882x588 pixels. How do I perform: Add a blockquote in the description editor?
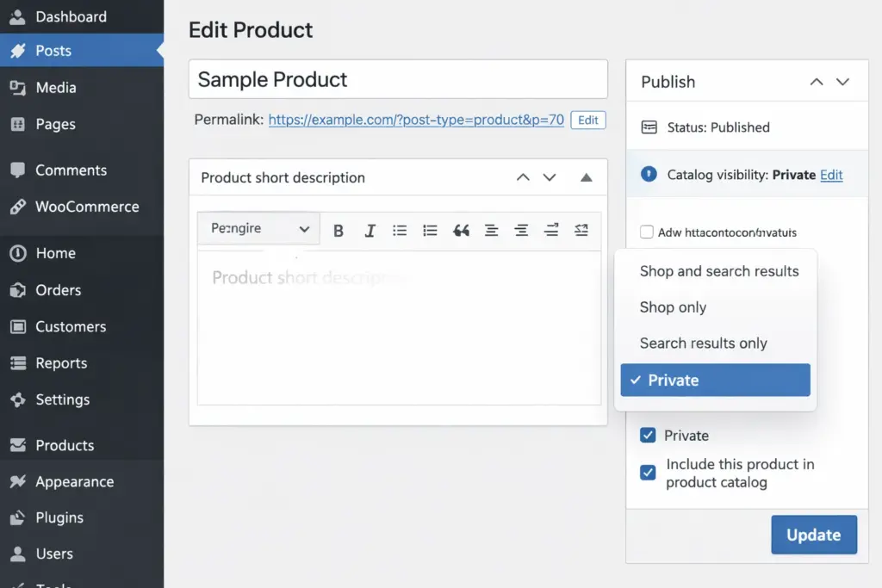click(x=461, y=229)
